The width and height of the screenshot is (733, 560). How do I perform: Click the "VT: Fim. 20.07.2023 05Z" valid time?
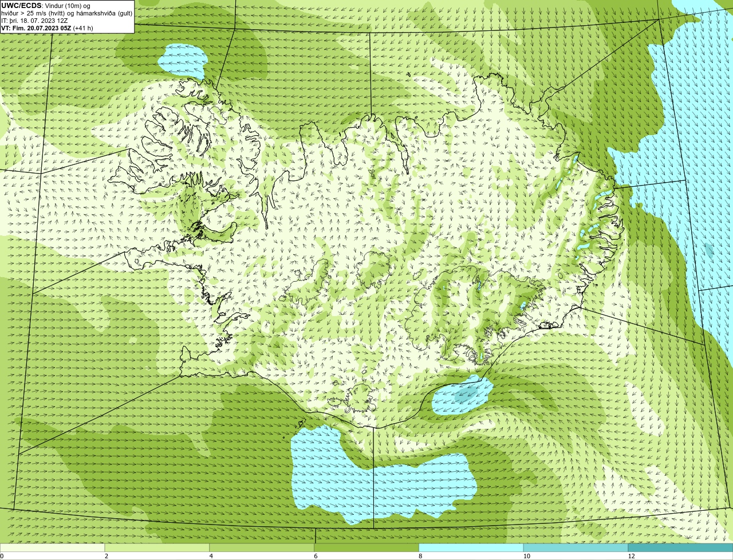[36, 28]
